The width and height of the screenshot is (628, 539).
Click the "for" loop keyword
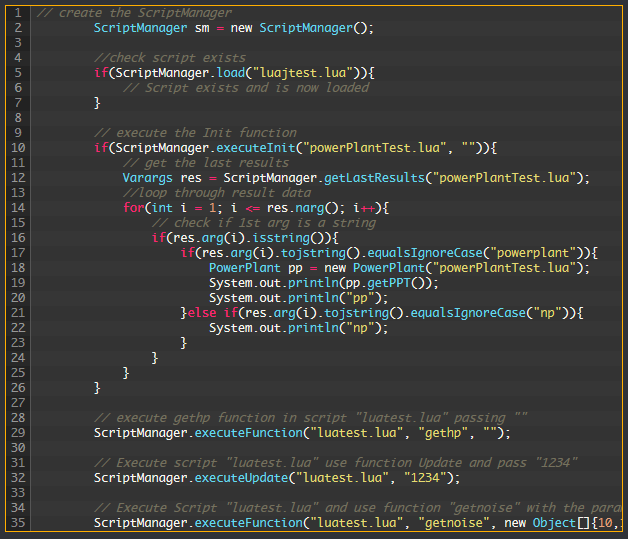click(134, 208)
